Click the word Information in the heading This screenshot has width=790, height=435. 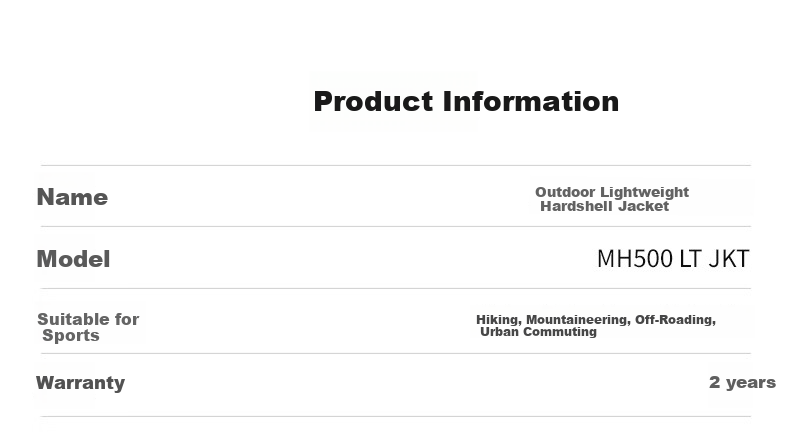click(x=531, y=101)
